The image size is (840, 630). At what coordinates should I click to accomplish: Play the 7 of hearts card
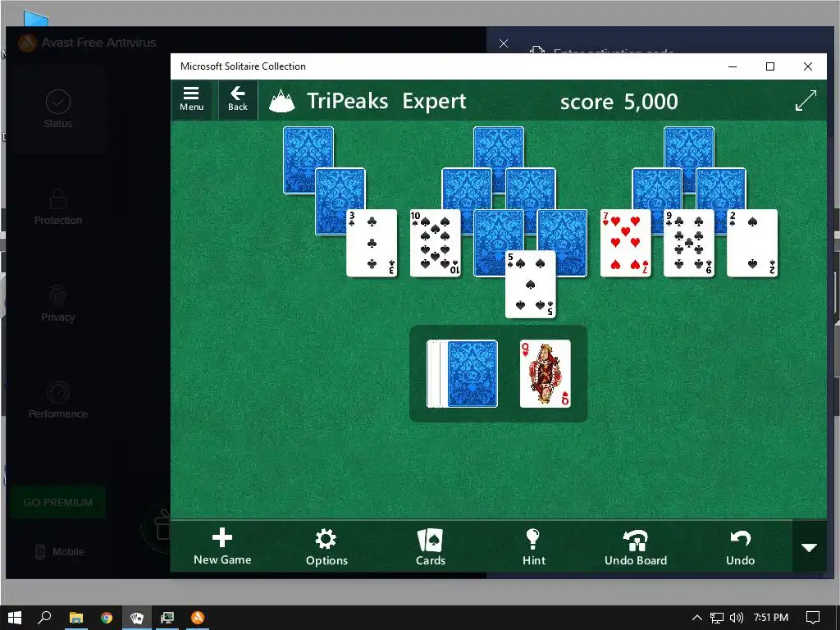click(x=625, y=243)
